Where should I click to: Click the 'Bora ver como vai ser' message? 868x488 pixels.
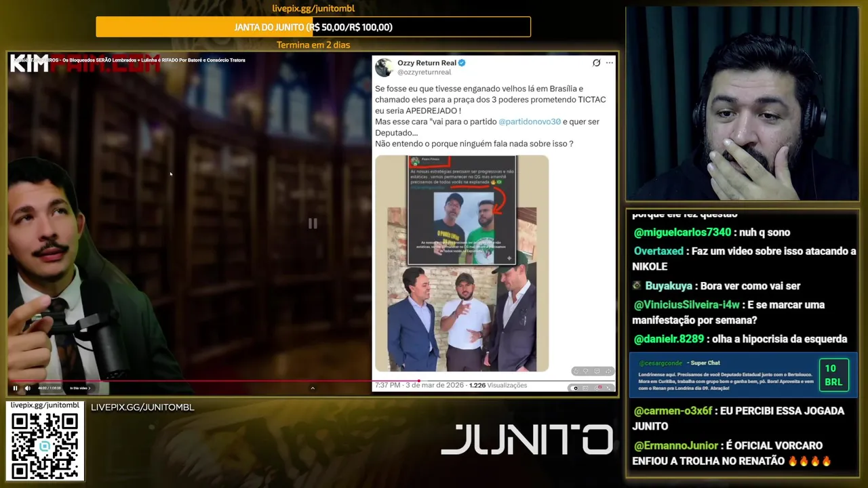(x=751, y=286)
